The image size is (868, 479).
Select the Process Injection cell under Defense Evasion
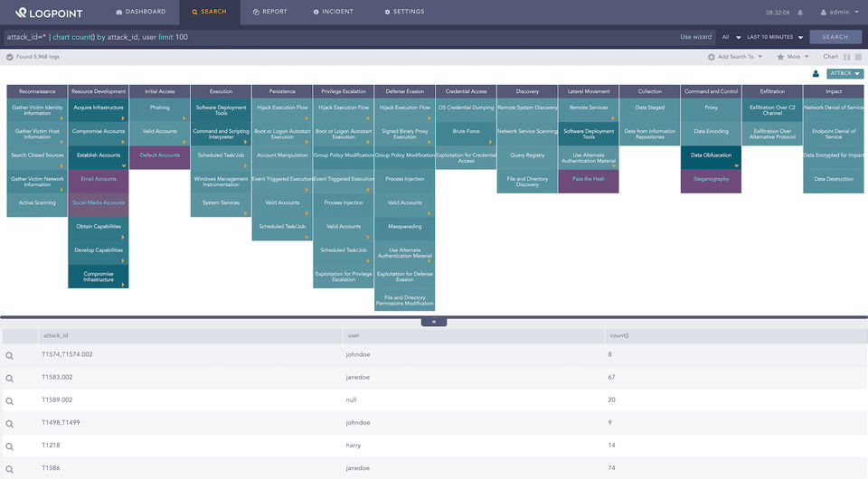(405, 182)
